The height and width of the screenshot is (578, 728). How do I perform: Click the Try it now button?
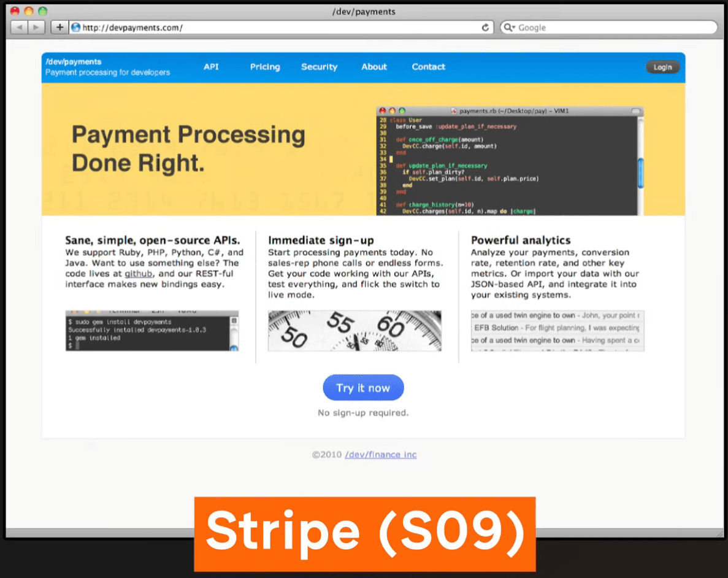(363, 388)
